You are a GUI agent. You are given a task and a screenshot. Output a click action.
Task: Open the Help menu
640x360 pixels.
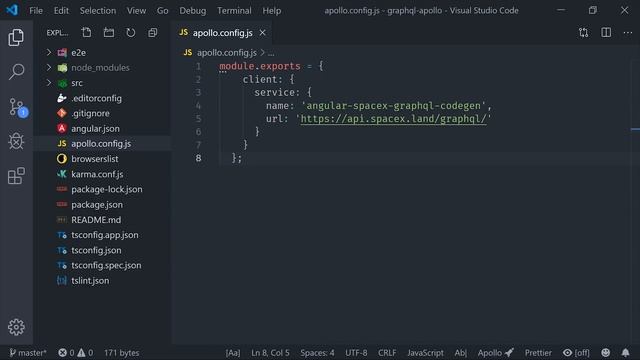pyautogui.click(x=271, y=10)
